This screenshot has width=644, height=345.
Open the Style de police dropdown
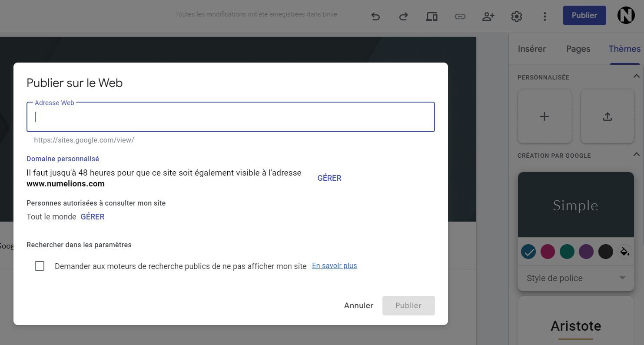[x=576, y=278]
